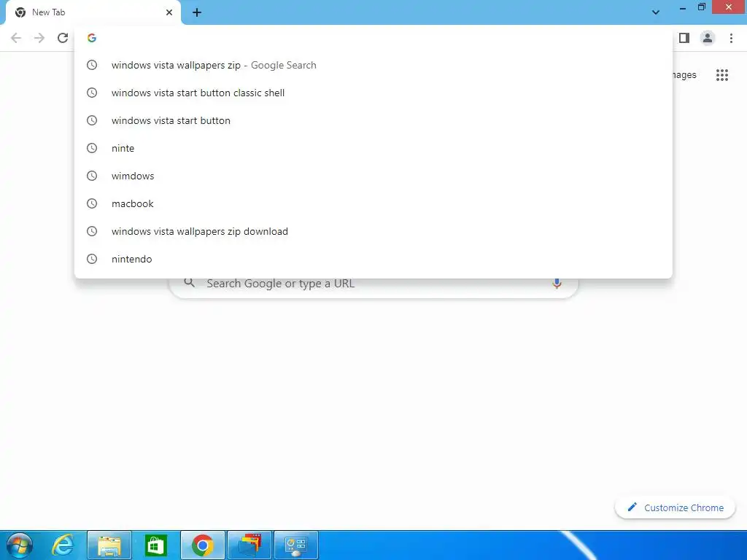Image resolution: width=747 pixels, height=560 pixels.
Task: Open the Google apps grid
Action: [722, 75]
